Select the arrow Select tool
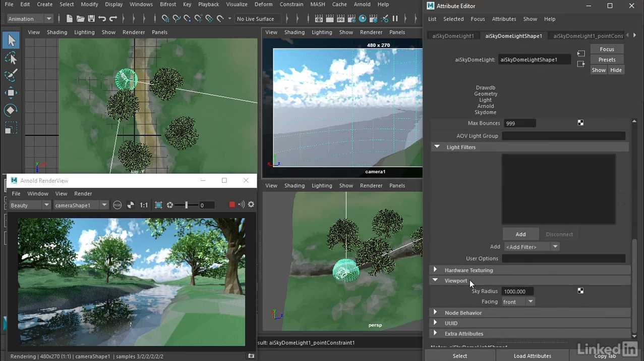This screenshot has width=644, height=361. 11,40
